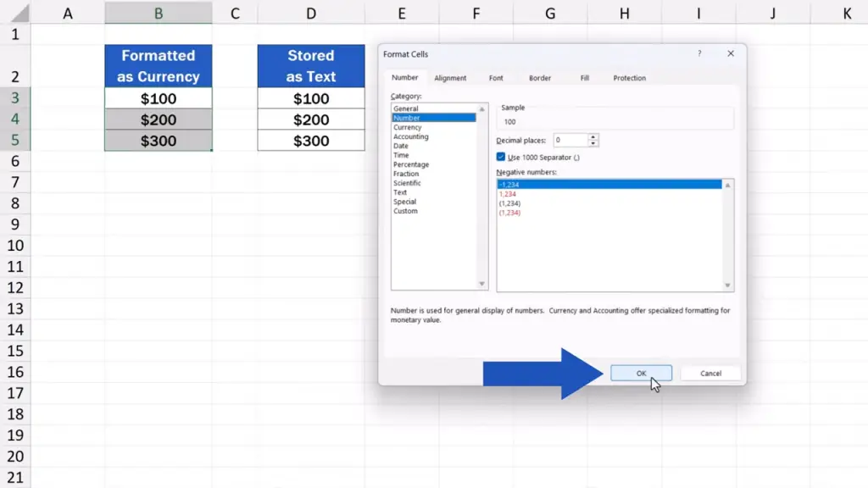Click Negative numbers list scroll-up arrow
The image size is (868, 488).
(x=727, y=185)
